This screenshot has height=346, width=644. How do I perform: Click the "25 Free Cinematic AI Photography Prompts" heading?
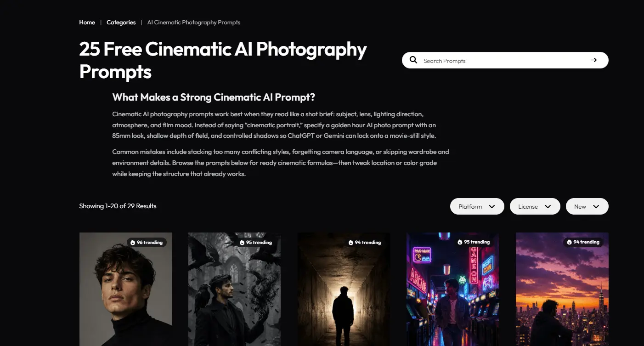coord(223,60)
